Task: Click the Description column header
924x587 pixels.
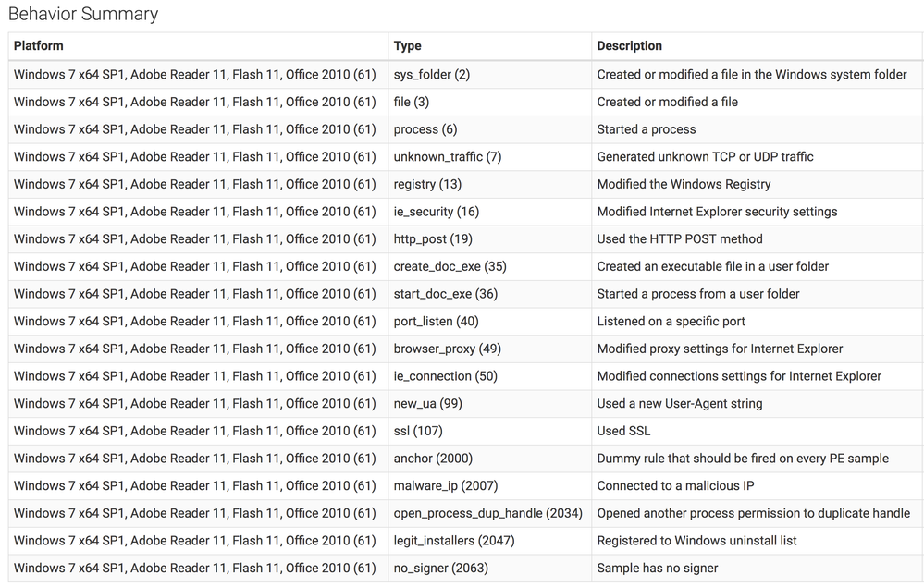Action: click(x=629, y=46)
